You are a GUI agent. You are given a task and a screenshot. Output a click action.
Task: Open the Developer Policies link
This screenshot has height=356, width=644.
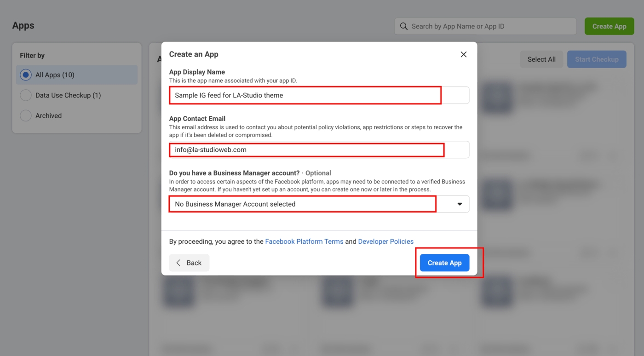pyautogui.click(x=385, y=241)
